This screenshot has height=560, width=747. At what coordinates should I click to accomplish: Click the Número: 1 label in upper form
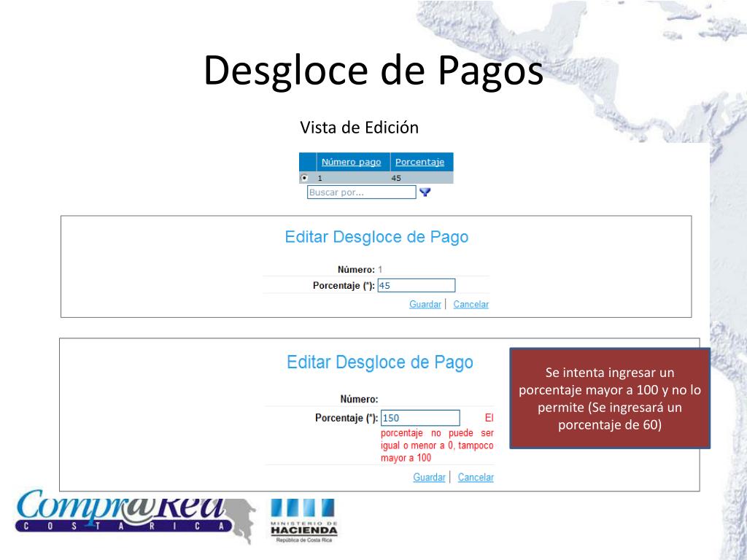360,270
